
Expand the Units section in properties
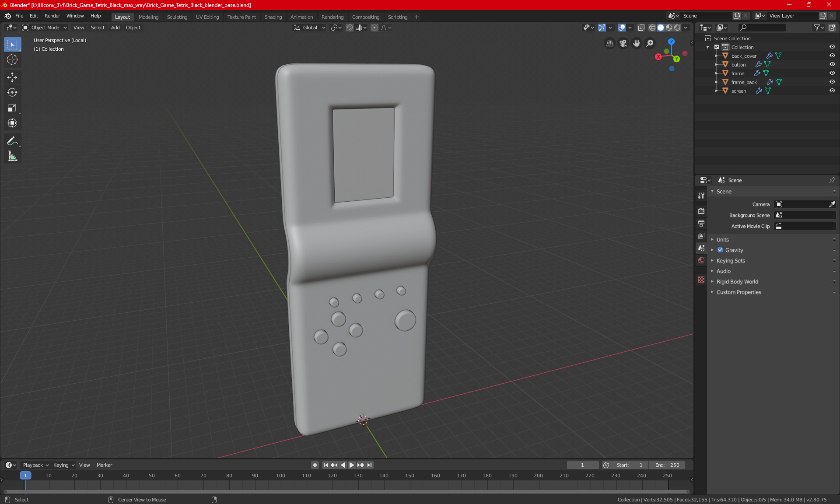(723, 239)
